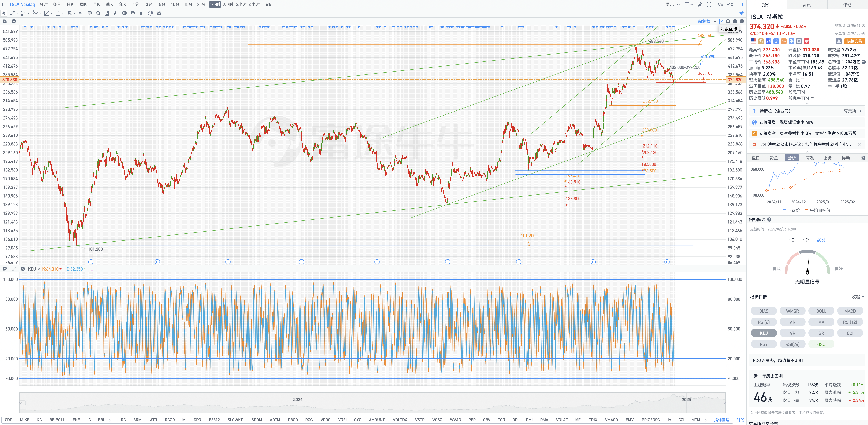This screenshot has height=425, width=868.
Task: Open 指标管理 indicator management
Action: coord(721,420)
